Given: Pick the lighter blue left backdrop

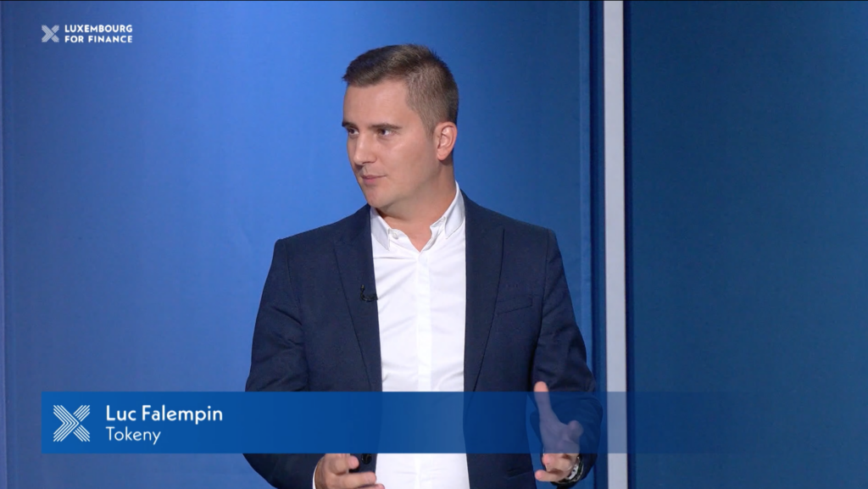Looking at the screenshot, I should click(153, 212).
